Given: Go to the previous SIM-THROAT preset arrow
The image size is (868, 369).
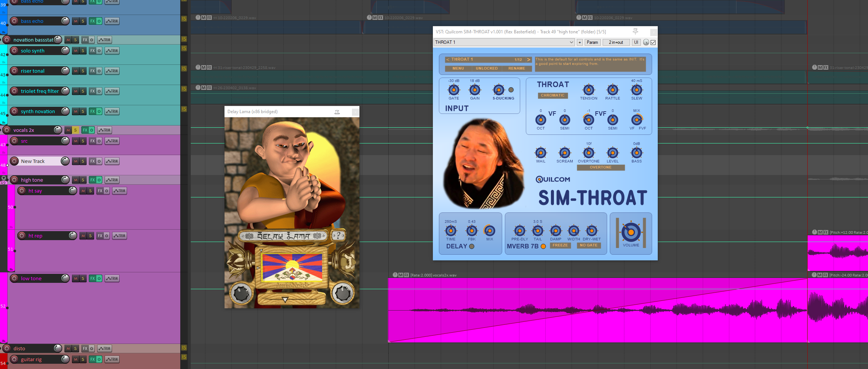Looking at the screenshot, I should tap(447, 60).
